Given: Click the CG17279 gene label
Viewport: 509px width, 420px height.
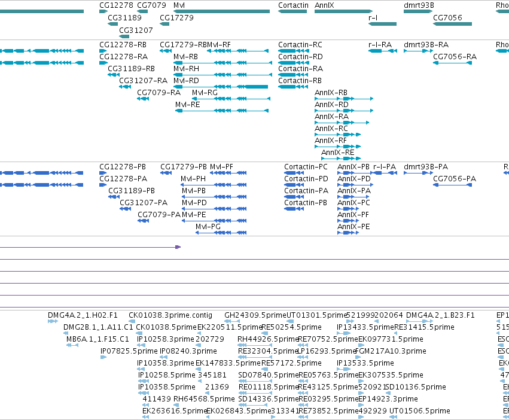Looking at the screenshot, I should pos(176,18).
